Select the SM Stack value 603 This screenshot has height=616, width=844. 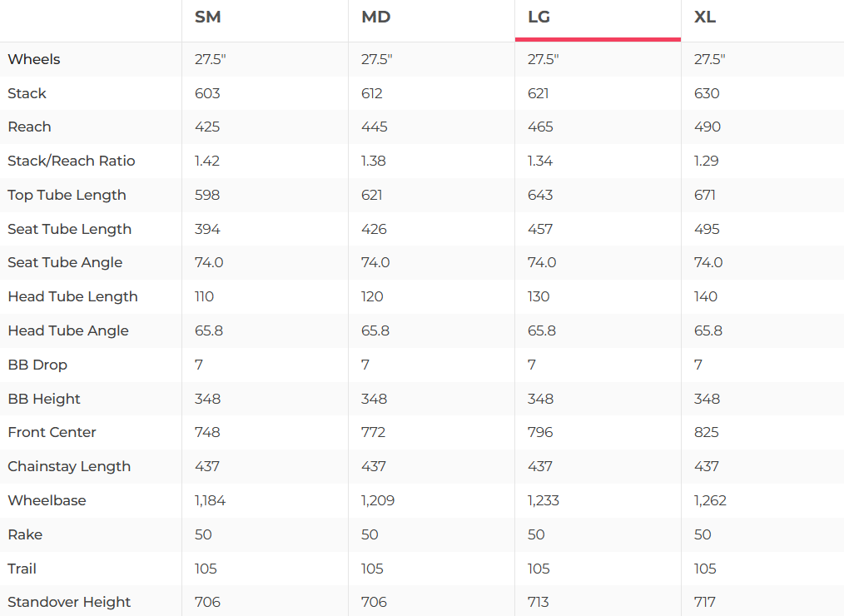207,93
